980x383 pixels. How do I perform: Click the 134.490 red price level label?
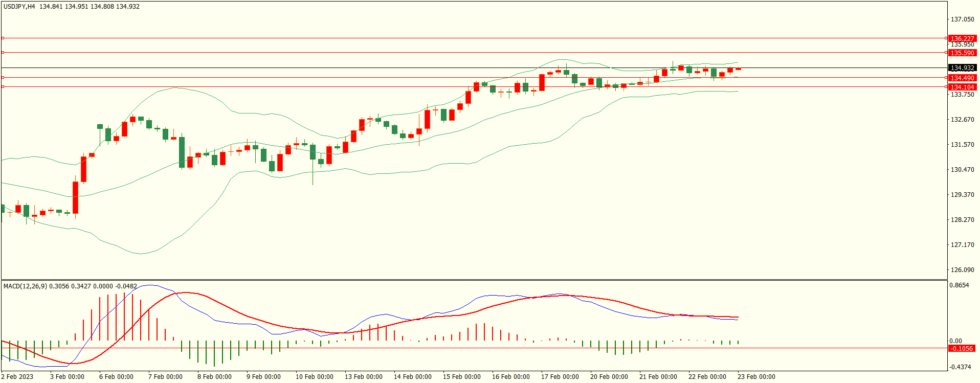pos(962,78)
